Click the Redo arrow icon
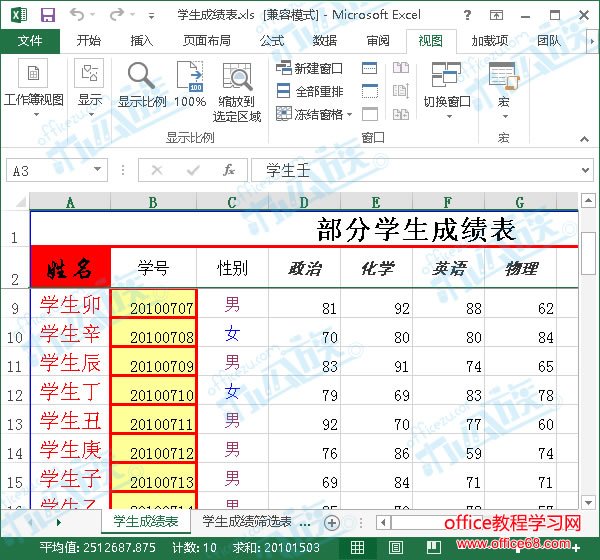Image resolution: width=600 pixels, height=560 pixels. (x=117, y=15)
